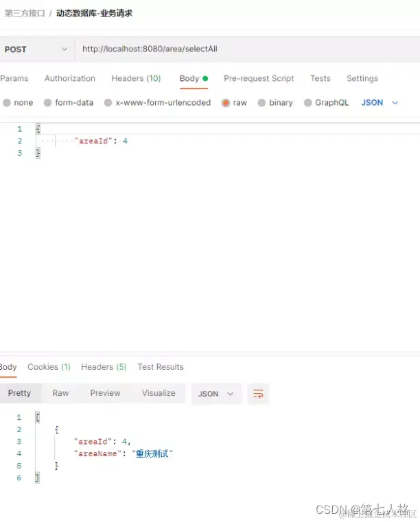The width and height of the screenshot is (420, 522).
Task: Select the raw body radio option
Action: 226,103
